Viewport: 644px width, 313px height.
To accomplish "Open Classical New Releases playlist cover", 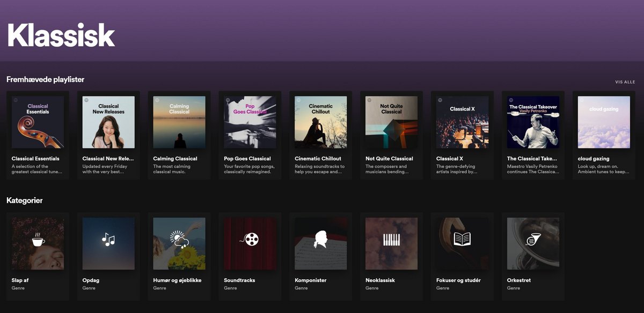I will [108, 122].
